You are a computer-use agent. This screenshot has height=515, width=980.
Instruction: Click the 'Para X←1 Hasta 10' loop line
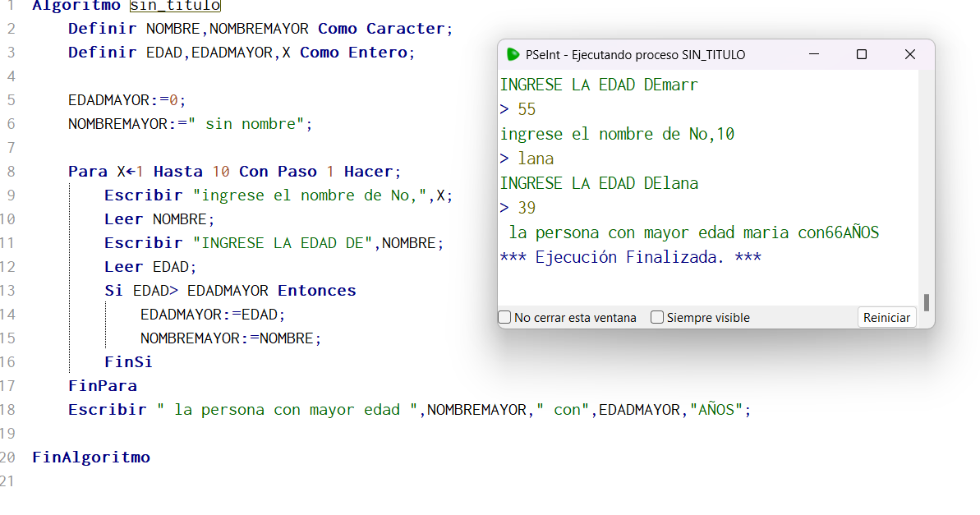coord(234,171)
